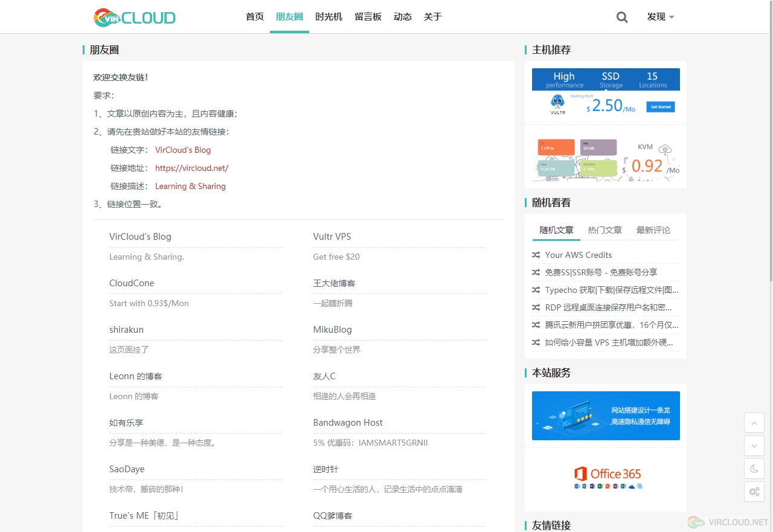The image size is (773, 532).
Task: Click shuffle icon beside Typecho article
Action: coord(536,290)
